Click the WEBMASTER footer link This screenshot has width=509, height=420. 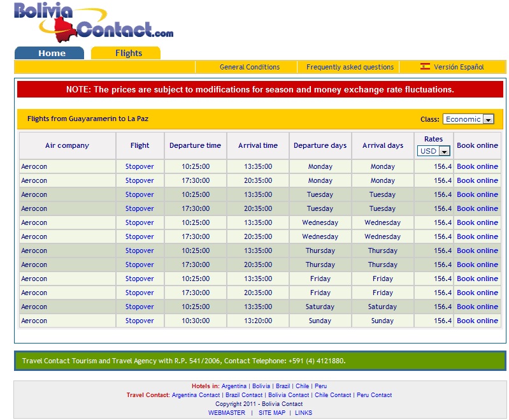(226, 413)
